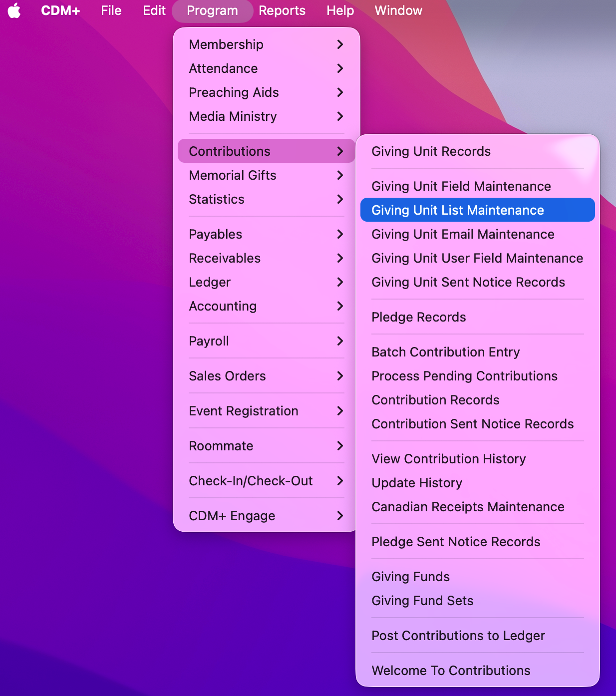
Task: Open Contribution Records
Action: click(478, 400)
